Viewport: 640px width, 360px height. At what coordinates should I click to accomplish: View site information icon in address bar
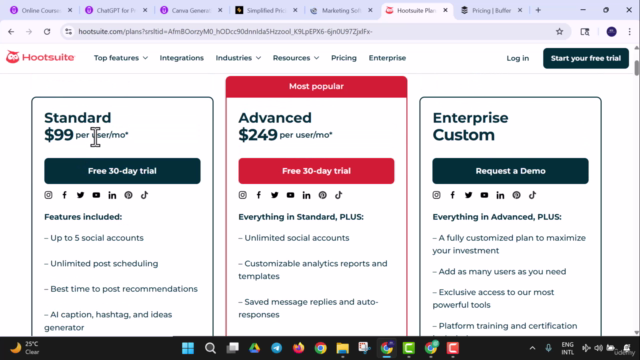(69, 31)
